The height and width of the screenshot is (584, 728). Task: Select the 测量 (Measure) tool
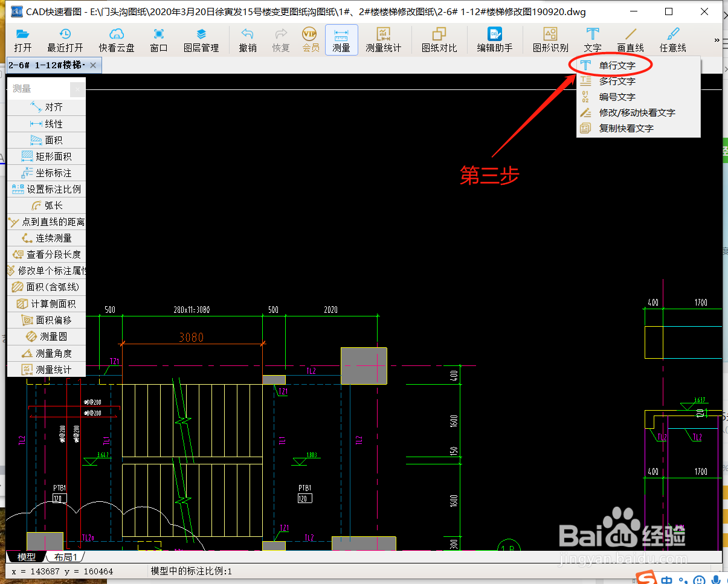341,39
